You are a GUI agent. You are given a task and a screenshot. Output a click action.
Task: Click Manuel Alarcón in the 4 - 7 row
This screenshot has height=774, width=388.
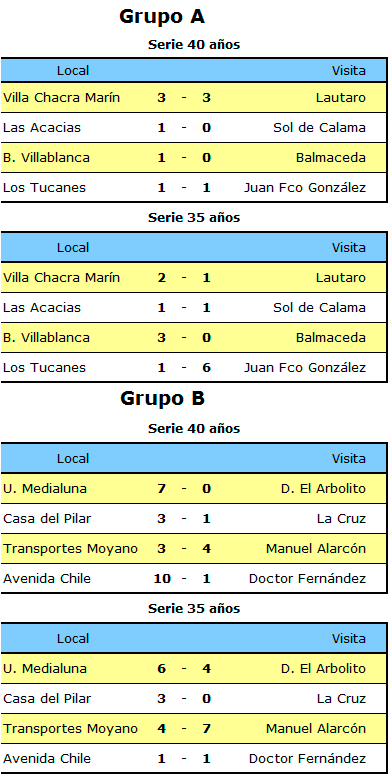point(316,729)
